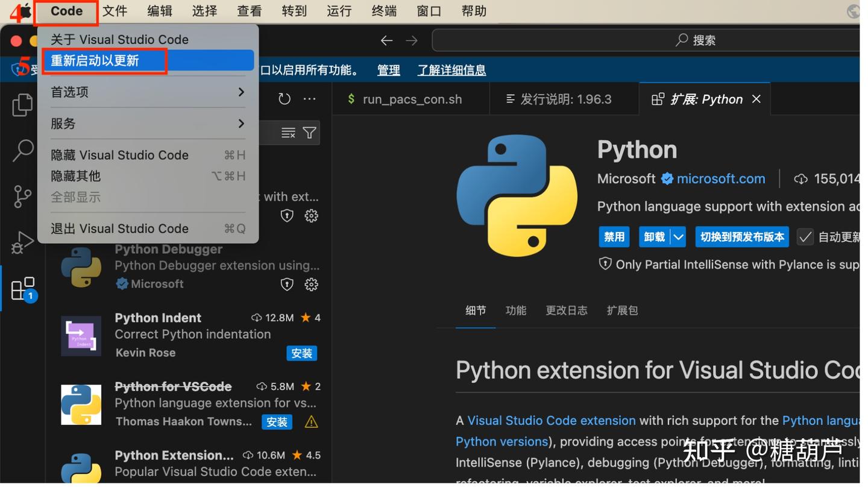
Task: Click the 搜索 command center field
Action: click(x=645, y=40)
